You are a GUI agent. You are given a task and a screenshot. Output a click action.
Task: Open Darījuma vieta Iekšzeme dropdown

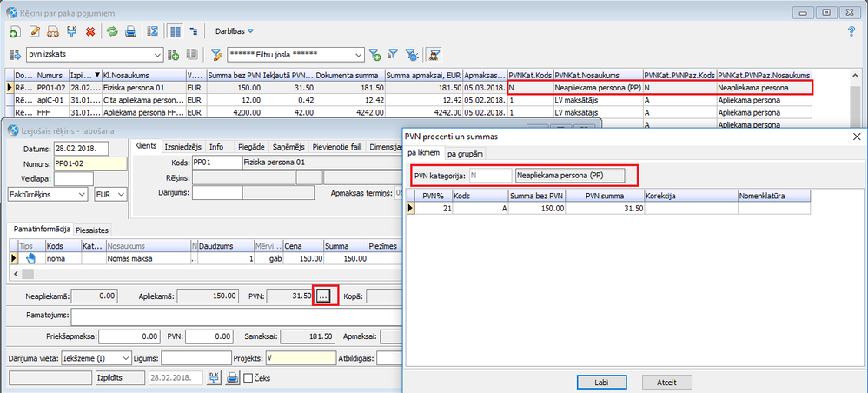pyautogui.click(x=126, y=358)
